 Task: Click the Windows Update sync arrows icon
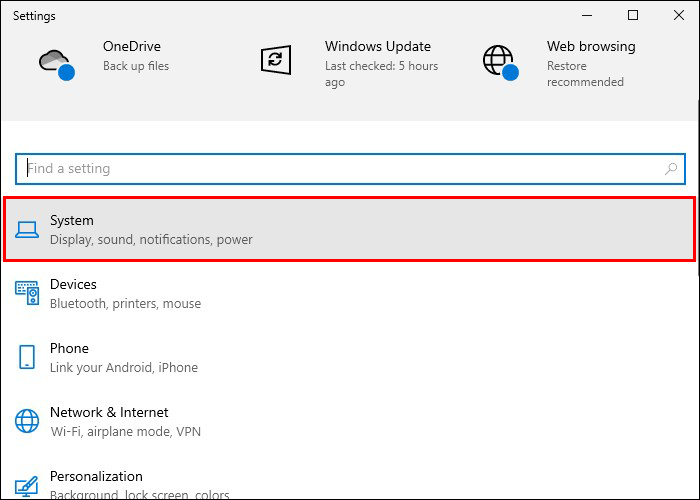(275, 60)
